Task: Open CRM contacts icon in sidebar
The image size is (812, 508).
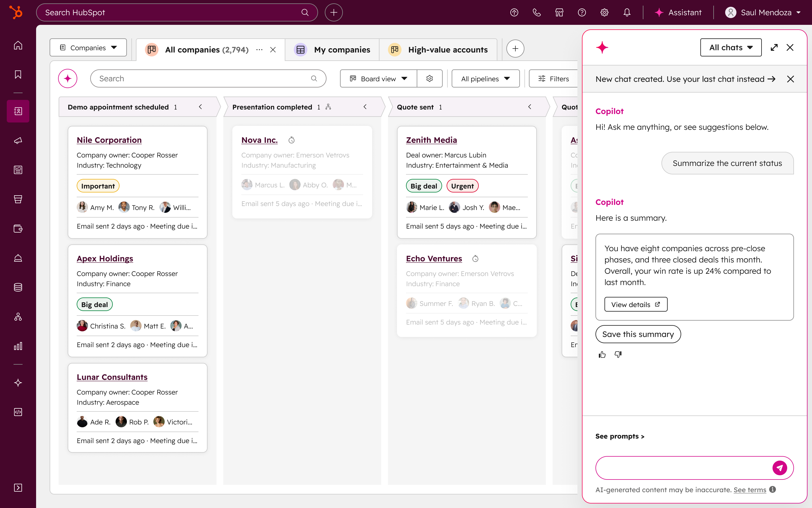Action: click(18, 111)
